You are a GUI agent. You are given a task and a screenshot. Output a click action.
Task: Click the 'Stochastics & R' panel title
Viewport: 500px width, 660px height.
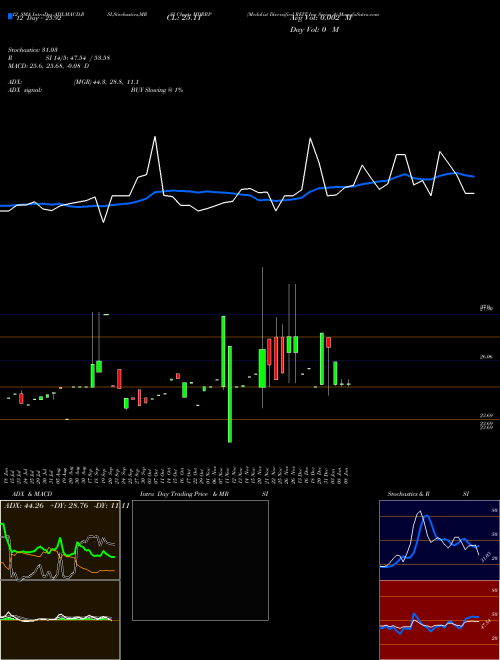coord(409,494)
